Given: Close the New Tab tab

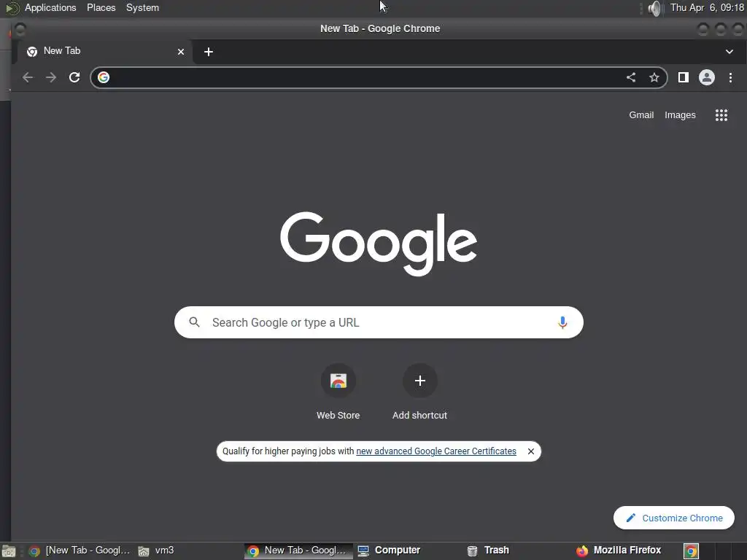Looking at the screenshot, I should (181, 52).
